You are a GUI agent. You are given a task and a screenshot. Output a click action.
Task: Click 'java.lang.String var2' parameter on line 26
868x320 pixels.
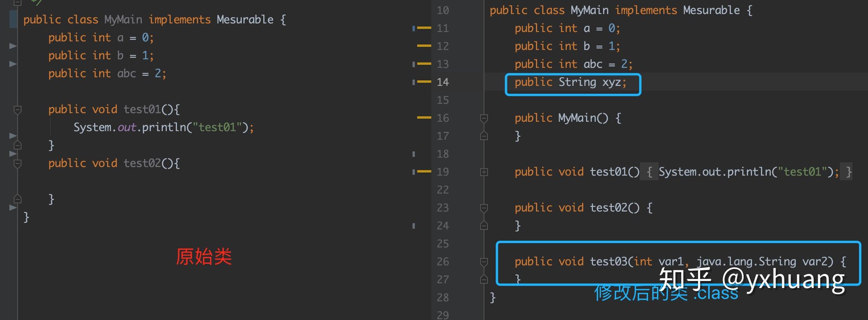[765, 261]
